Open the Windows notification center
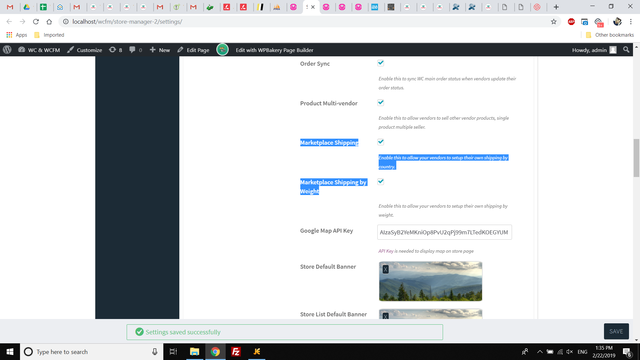The height and width of the screenshot is (360, 640). (627, 351)
